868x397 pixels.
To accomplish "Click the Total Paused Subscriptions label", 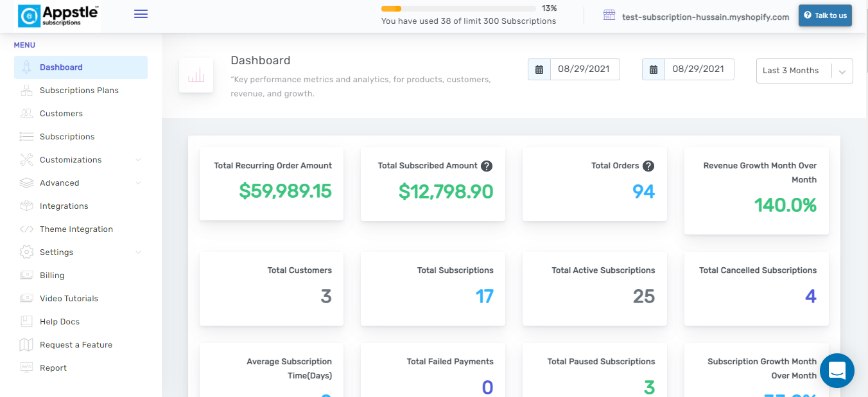I will coord(602,362).
